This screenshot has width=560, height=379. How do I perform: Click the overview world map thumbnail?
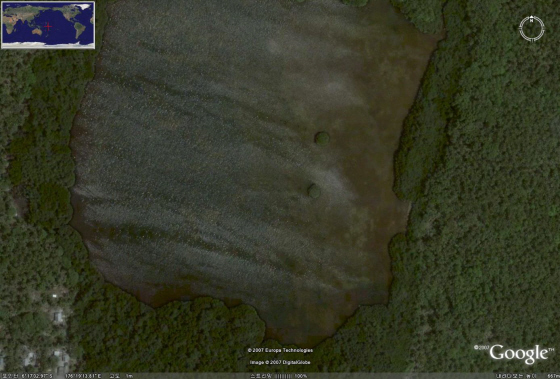click(x=48, y=25)
